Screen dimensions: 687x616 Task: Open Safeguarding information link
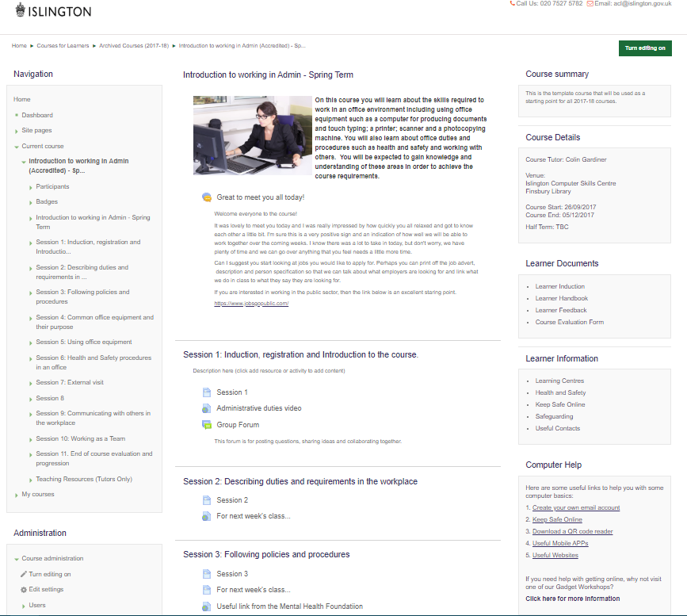[554, 416]
